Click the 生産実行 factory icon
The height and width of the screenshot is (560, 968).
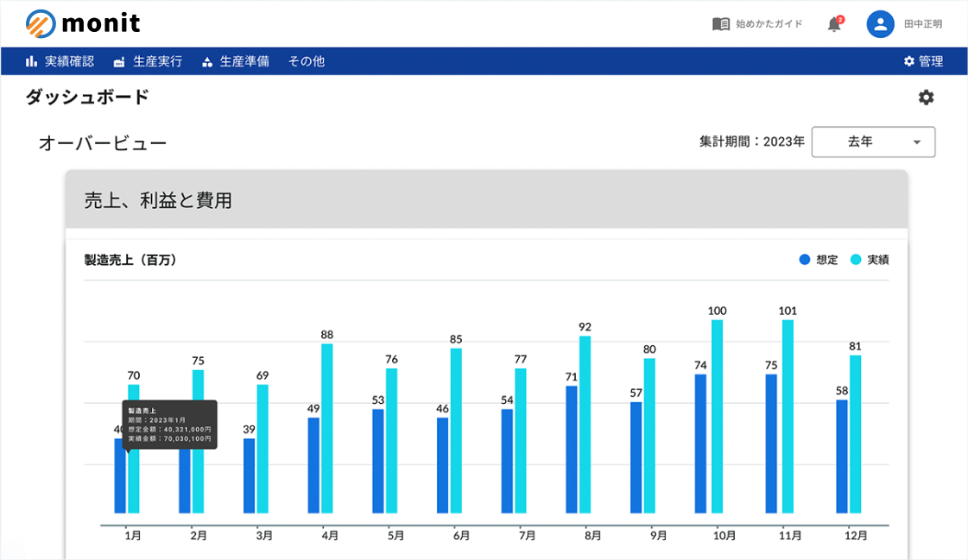119,62
